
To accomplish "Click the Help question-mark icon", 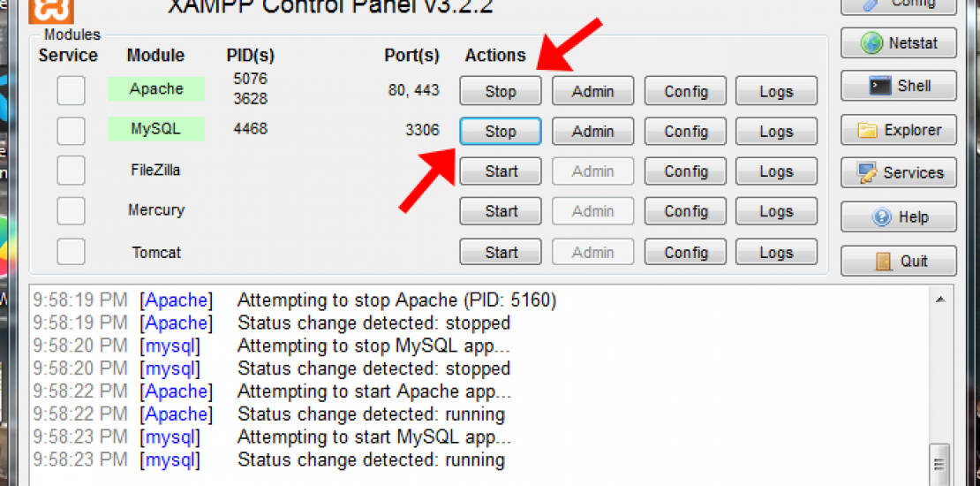I will 881,216.
